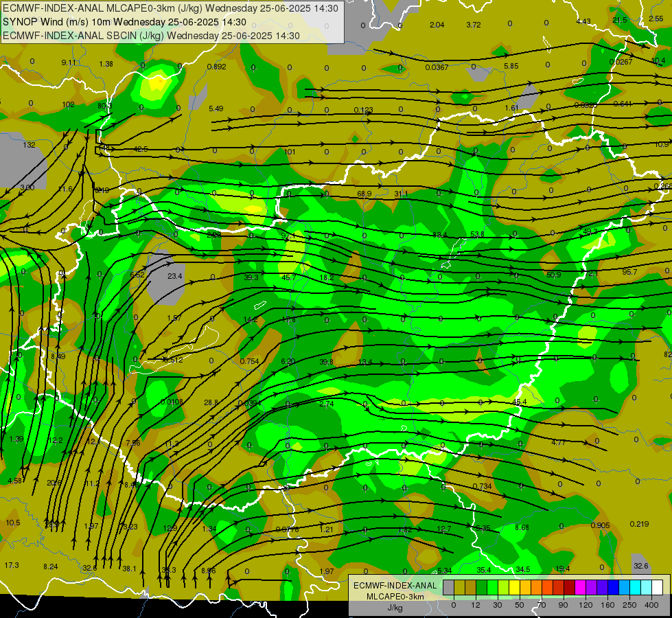The image size is (672, 618).
Task: Click the map value 5.85
Action: (511, 66)
